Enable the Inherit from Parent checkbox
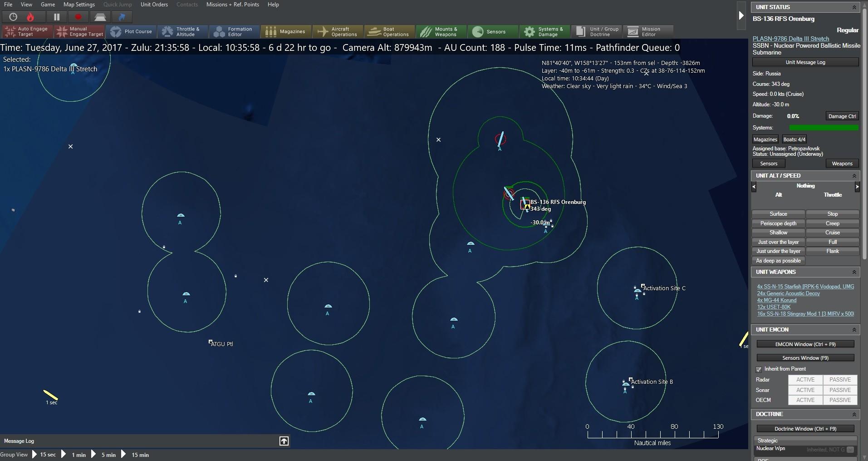The height and width of the screenshot is (461, 868). click(x=758, y=369)
